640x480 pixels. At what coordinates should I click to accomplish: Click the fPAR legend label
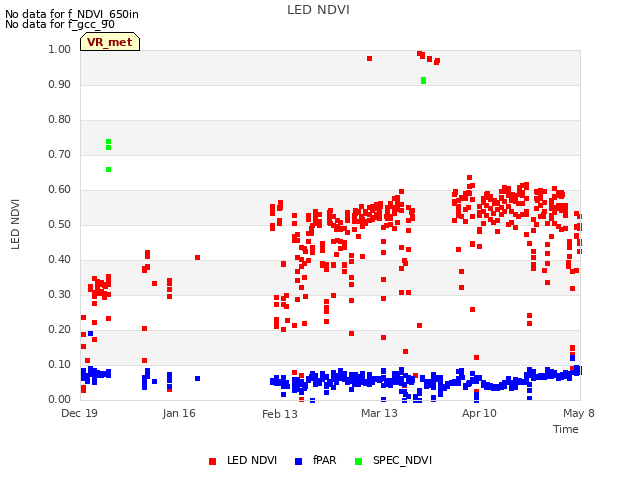324,460
